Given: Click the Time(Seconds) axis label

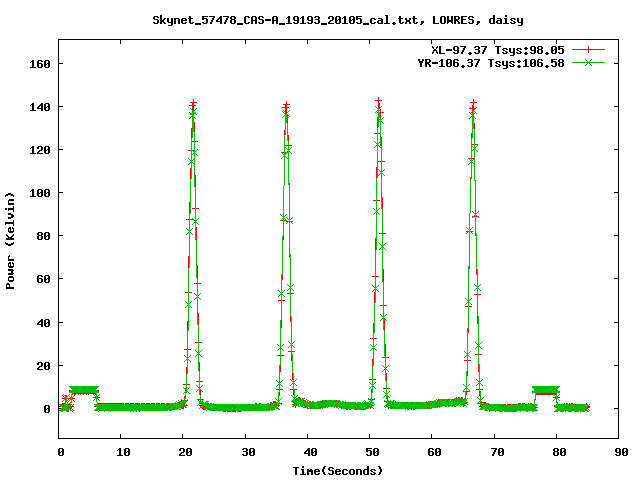Looking at the screenshot, I should tap(338, 471).
